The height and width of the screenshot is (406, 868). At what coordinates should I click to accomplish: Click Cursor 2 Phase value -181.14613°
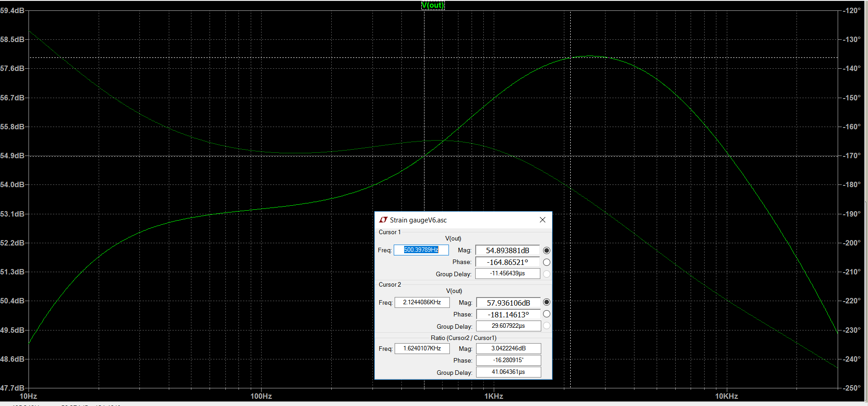coord(508,315)
